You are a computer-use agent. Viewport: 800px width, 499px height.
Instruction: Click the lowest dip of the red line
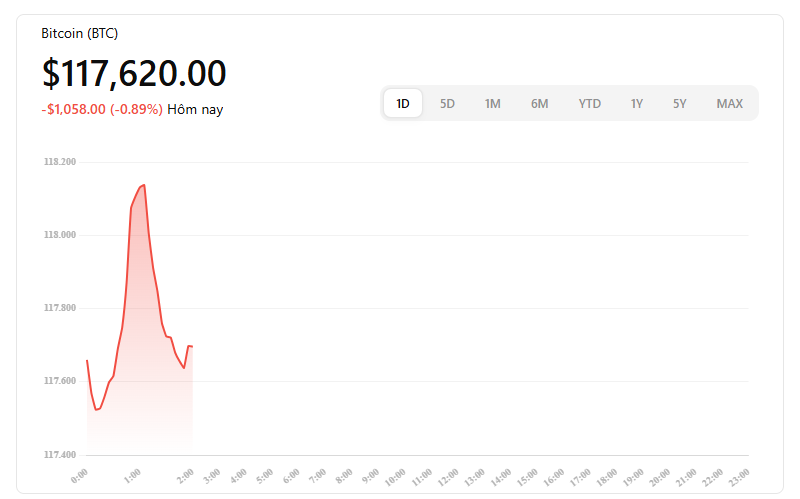point(96,410)
